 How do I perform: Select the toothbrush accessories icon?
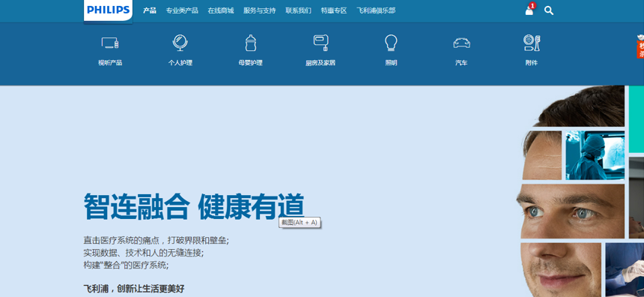[532, 43]
